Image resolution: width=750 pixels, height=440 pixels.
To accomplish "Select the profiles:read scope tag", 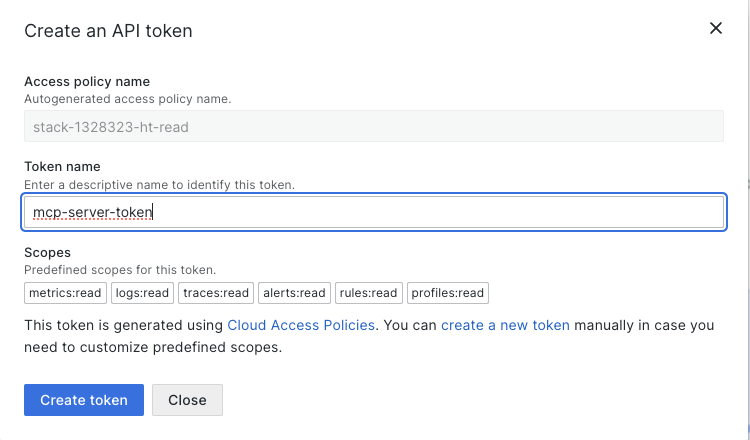I will pos(448,293).
